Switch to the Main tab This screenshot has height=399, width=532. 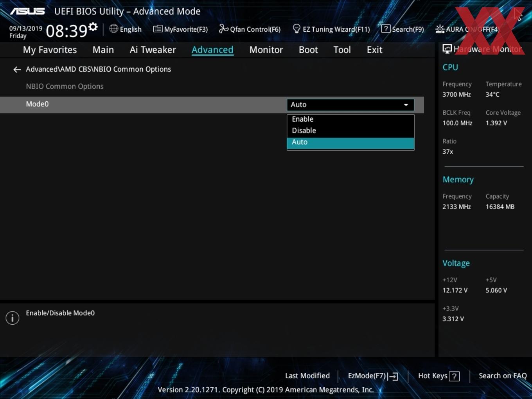103,50
